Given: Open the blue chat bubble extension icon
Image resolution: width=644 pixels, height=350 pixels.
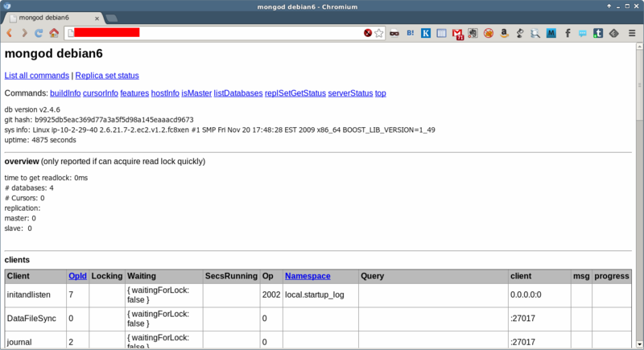Looking at the screenshot, I should 582,34.
